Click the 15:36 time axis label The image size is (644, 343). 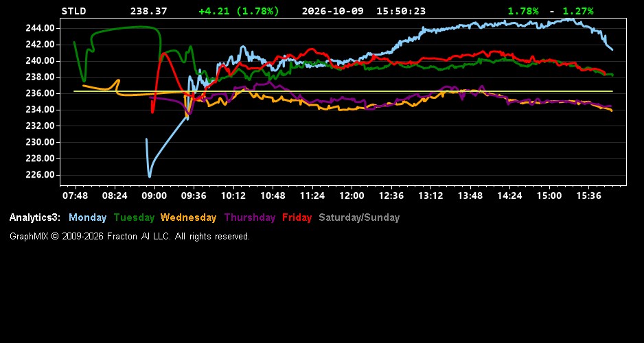[588, 196]
